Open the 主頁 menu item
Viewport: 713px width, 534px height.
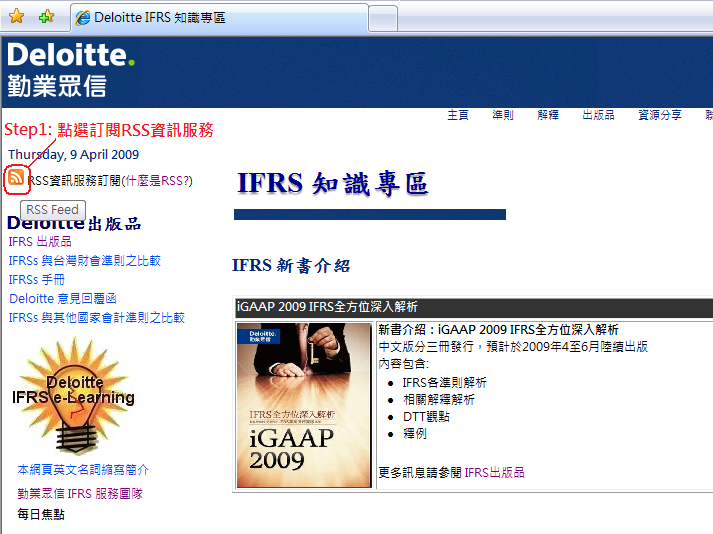[458, 115]
